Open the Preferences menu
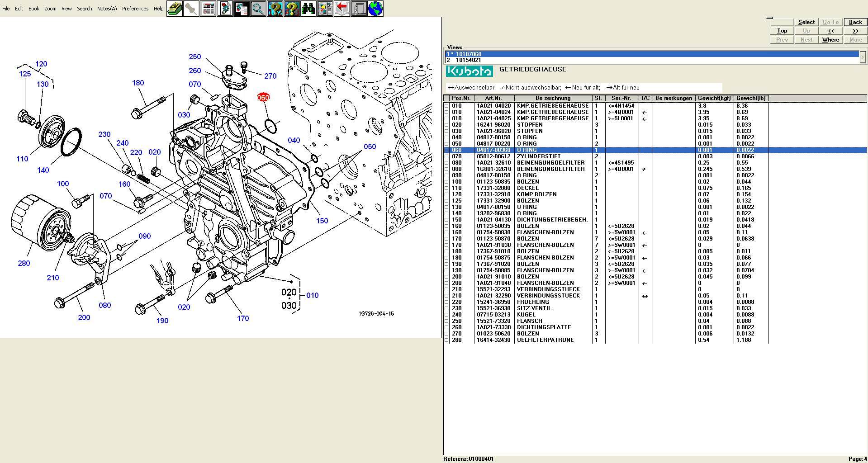The image size is (868, 463). (x=135, y=9)
